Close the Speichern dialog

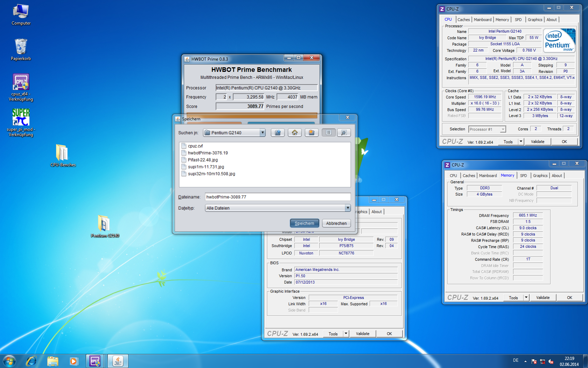click(348, 117)
